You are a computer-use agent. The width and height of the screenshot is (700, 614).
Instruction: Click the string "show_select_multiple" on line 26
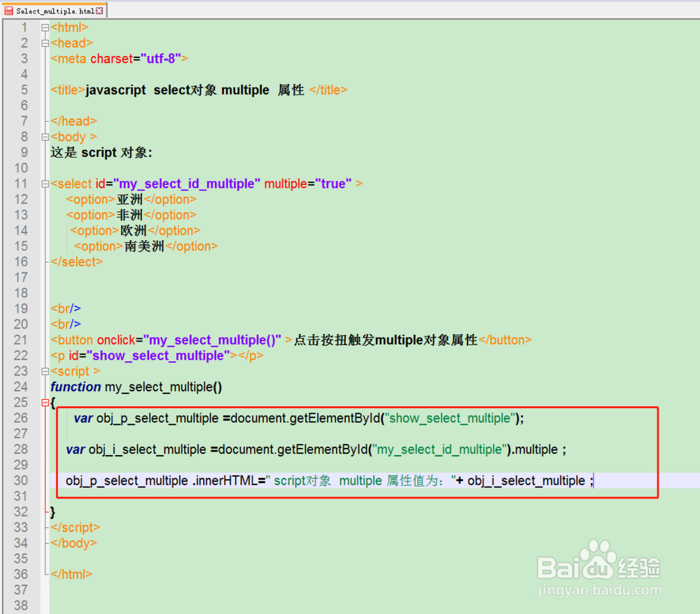pos(449,419)
